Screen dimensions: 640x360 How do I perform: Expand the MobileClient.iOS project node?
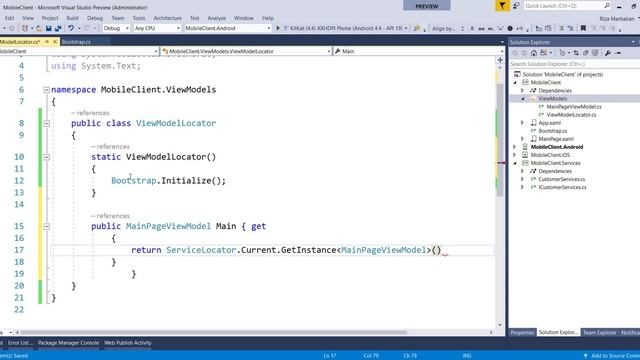point(515,155)
